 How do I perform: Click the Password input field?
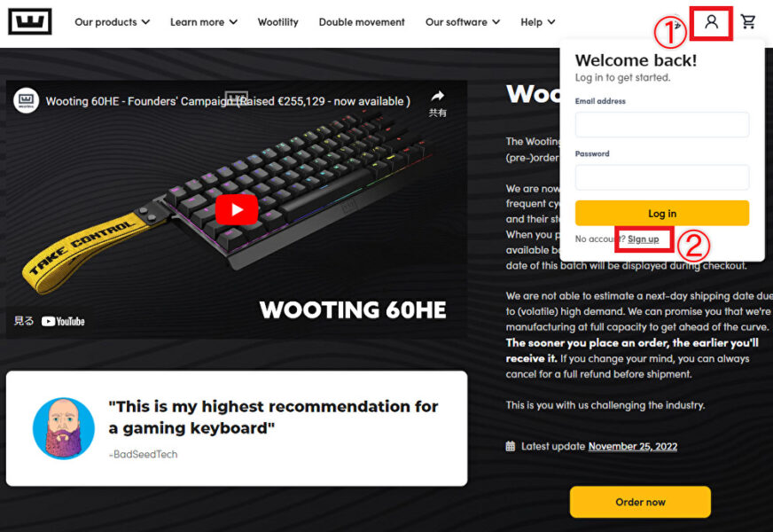point(662,177)
